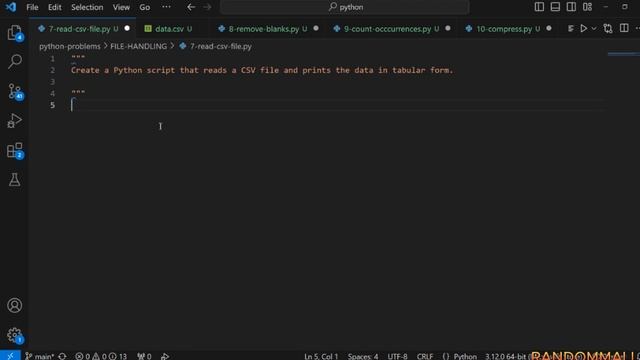Change encoding via UTF-8 status item
Screen dimensions: 640x360
pyautogui.click(x=397, y=356)
